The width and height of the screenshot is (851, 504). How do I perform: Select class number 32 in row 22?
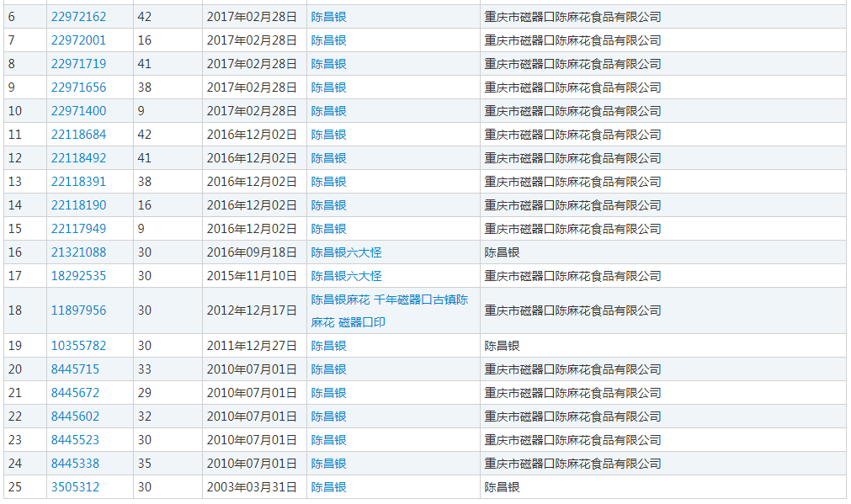coord(145,416)
